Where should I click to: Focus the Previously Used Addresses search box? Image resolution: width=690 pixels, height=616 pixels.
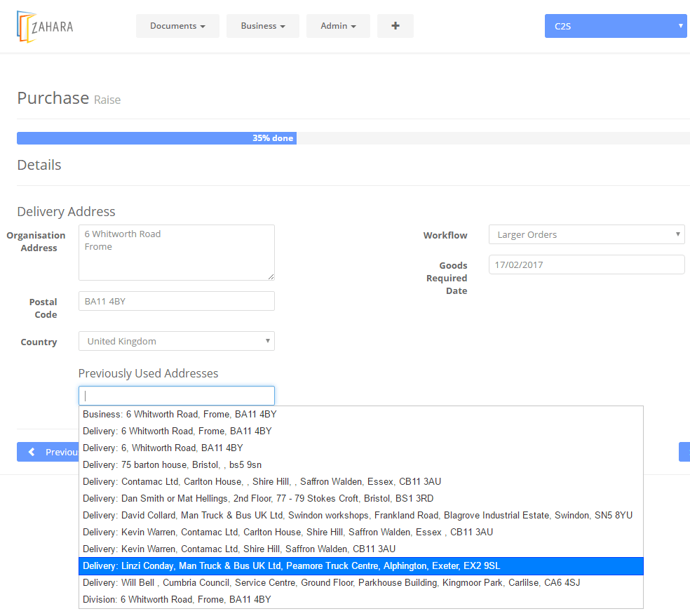point(177,396)
